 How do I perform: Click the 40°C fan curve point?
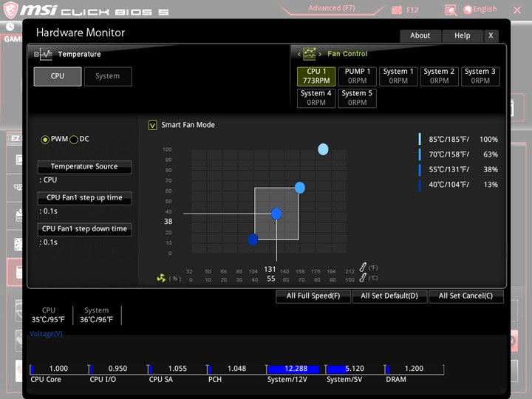point(253,239)
